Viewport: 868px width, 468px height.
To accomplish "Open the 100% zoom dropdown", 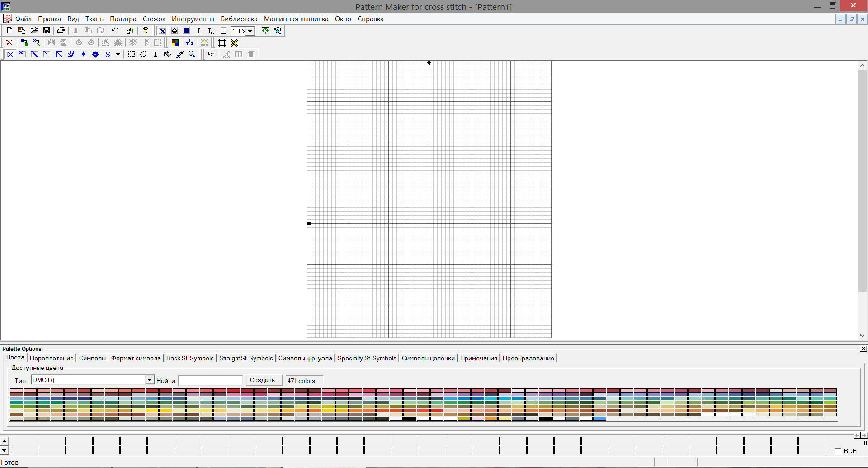I will coord(250,31).
